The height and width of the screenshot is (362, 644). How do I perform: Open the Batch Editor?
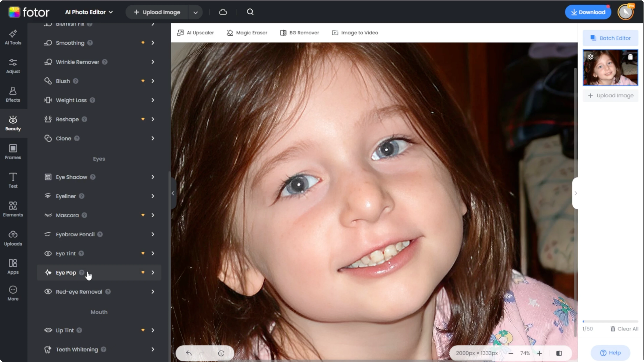point(610,38)
